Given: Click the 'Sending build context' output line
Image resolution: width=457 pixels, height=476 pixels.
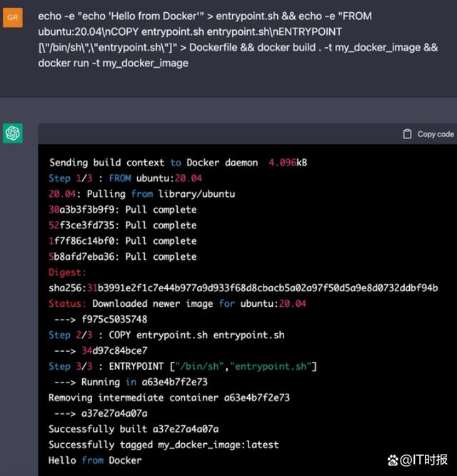Looking at the screenshot, I should coord(179,163).
